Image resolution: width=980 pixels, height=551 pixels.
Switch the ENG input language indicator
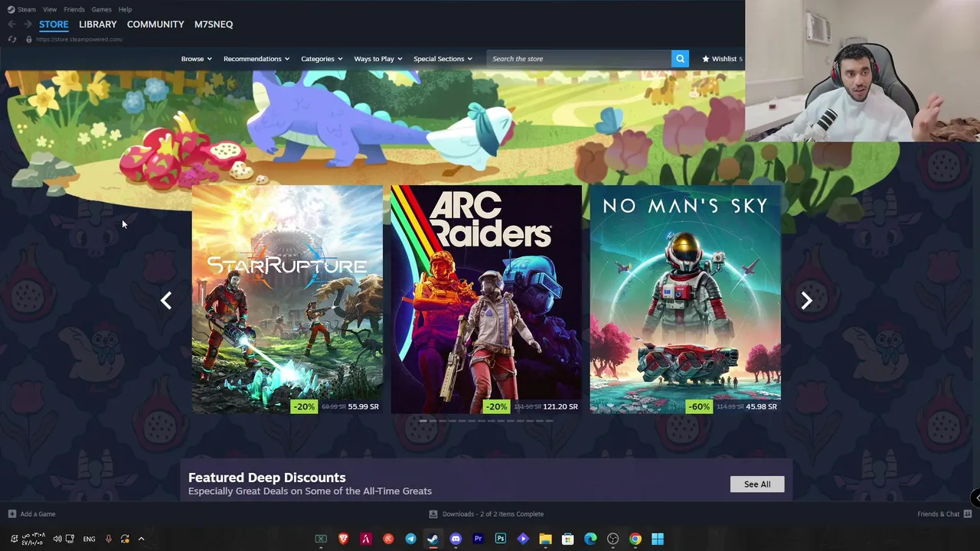(x=89, y=539)
